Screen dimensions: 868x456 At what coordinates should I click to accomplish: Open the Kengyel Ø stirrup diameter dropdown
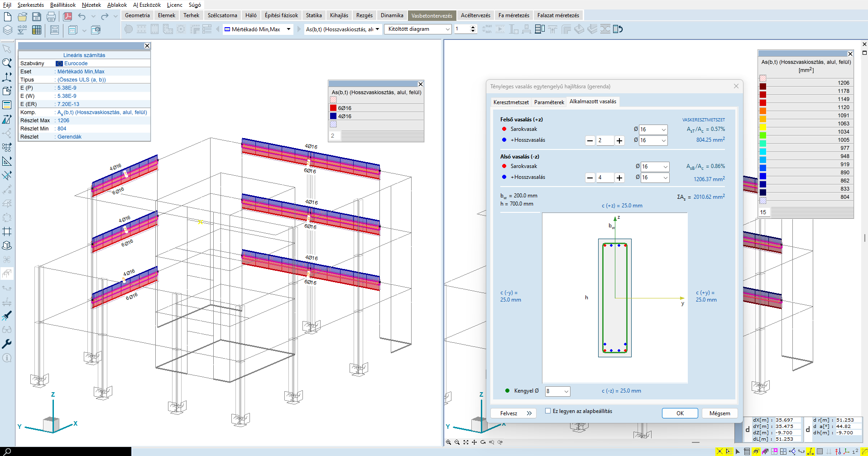coord(557,391)
